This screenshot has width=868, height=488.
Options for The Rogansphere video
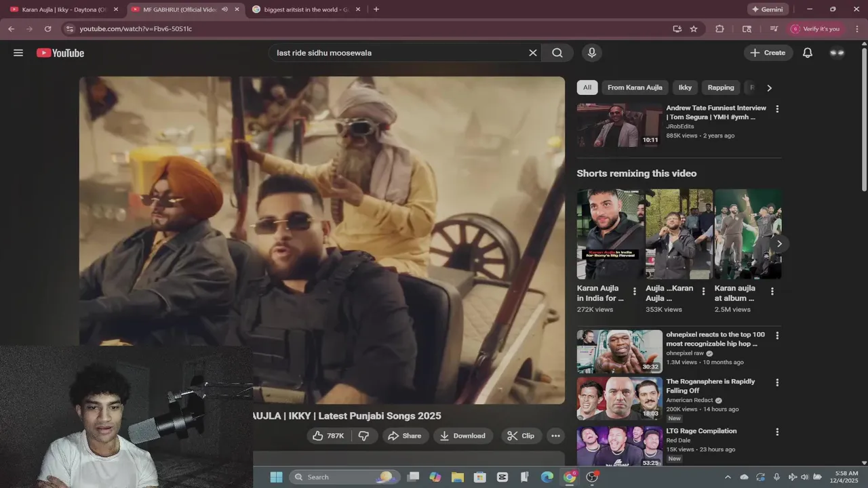click(777, 382)
